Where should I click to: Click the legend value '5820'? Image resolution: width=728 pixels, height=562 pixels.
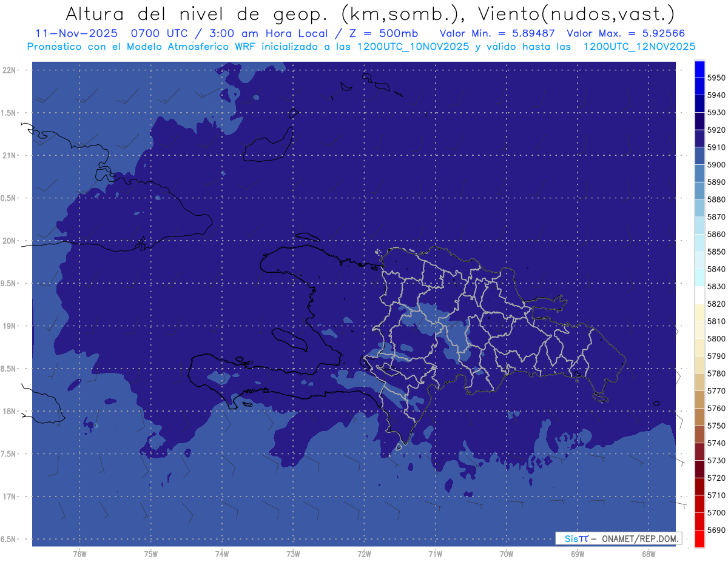coord(716,304)
